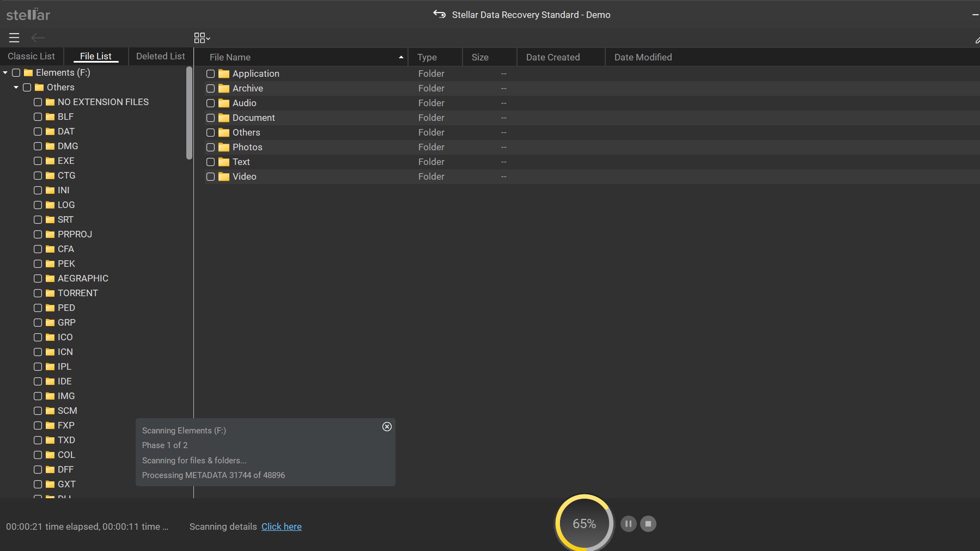Click the back arrow navigation icon
The width and height of the screenshot is (980, 551).
click(x=38, y=38)
